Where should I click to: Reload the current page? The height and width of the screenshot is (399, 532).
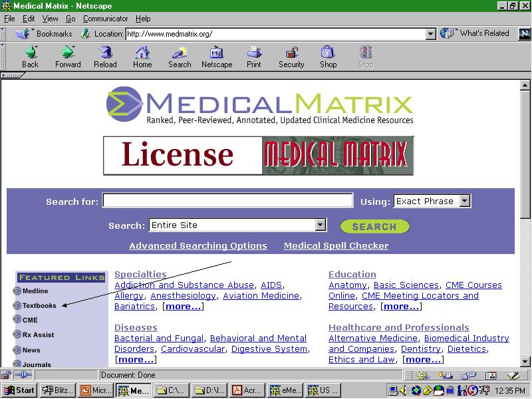tap(105, 57)
